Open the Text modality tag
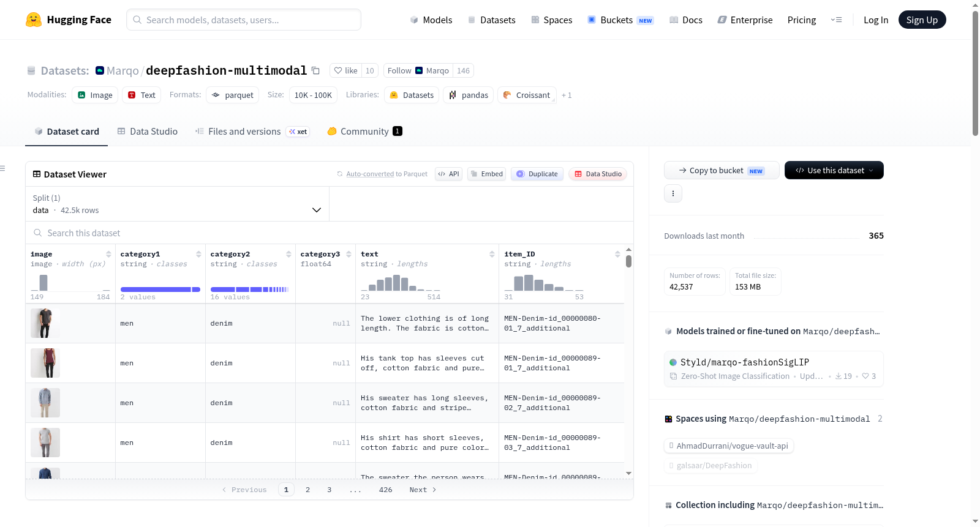This screenshot has width=980, height=527. pyautogui.click(x=141, y=95)
